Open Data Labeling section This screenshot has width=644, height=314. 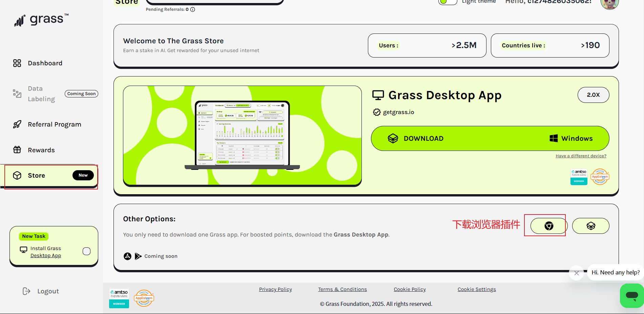click(x=41, y=94)
